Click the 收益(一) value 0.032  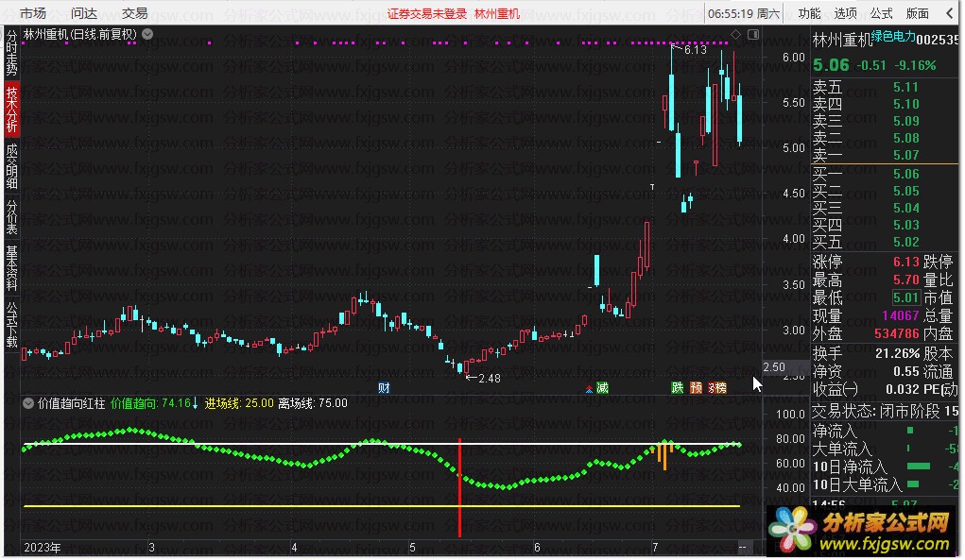point(903,389)
